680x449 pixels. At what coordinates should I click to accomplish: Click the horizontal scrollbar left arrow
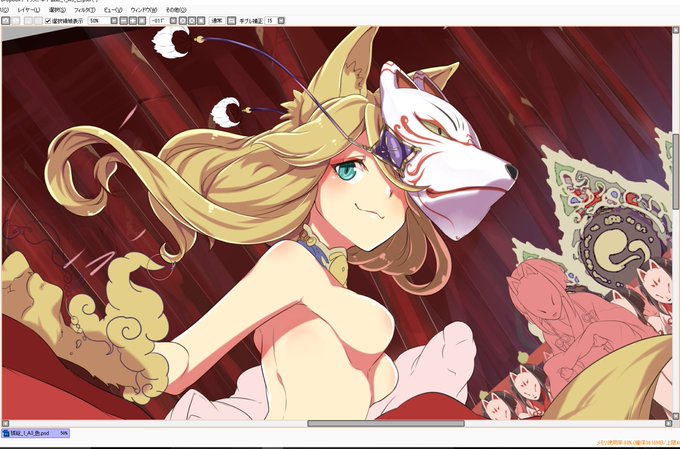5,423
